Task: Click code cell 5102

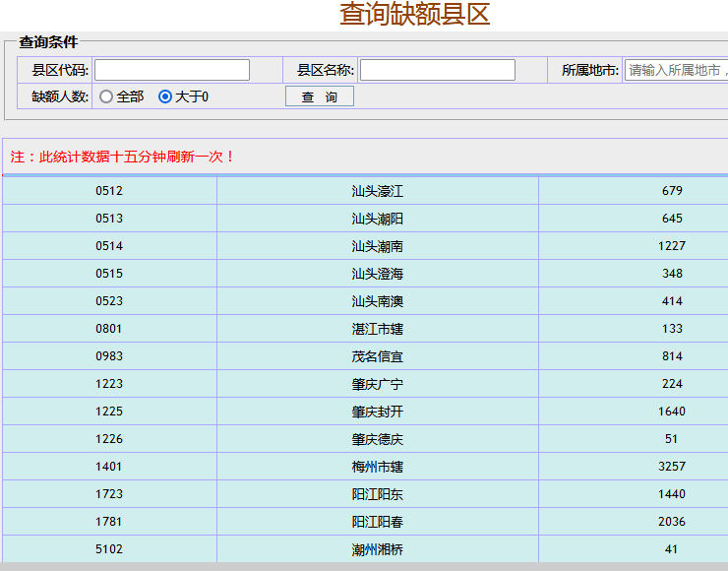Action: [109, 549]
